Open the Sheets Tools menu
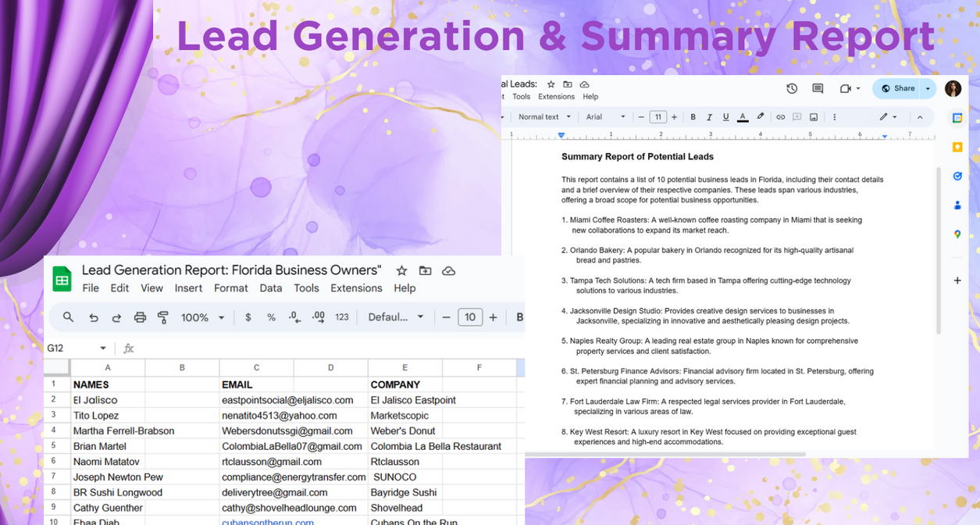The image size is (980, 525). coord(306,288)
